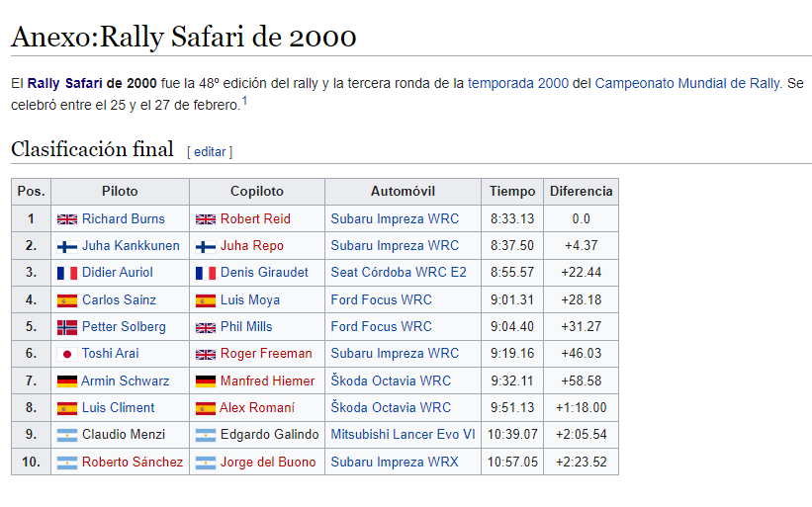Open Manfred Hiemer copilot link
The width and height of the screenshot is (812, 507).
(267, 381)
